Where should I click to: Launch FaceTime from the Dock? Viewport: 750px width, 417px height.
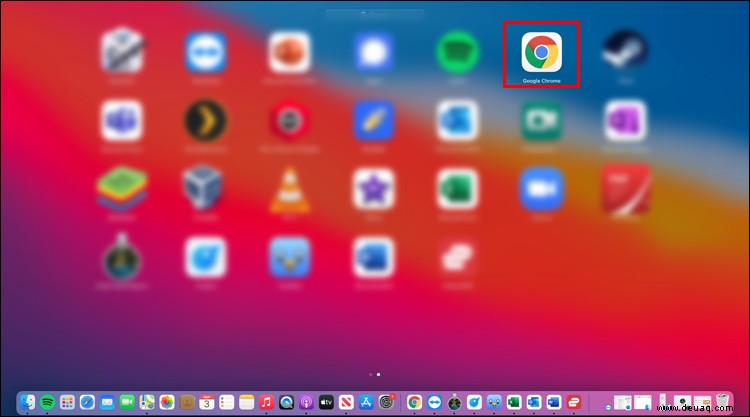click(127, 402)
